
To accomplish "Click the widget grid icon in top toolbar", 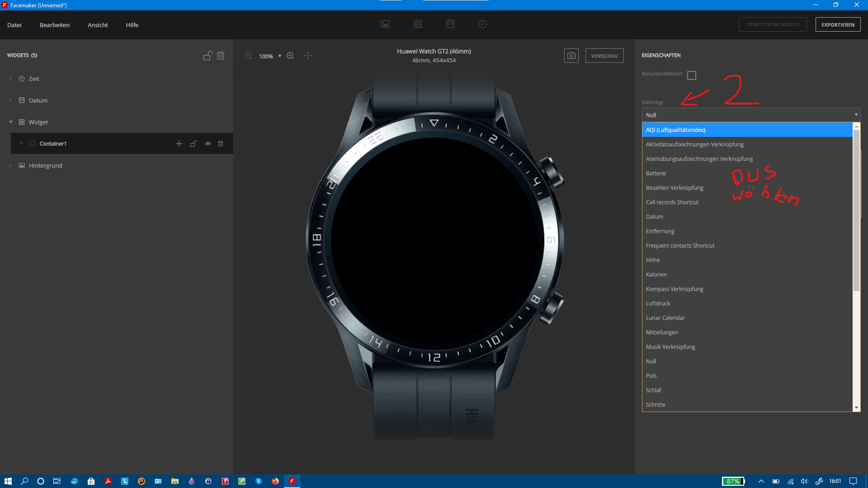I will click(x=418, y=24).
